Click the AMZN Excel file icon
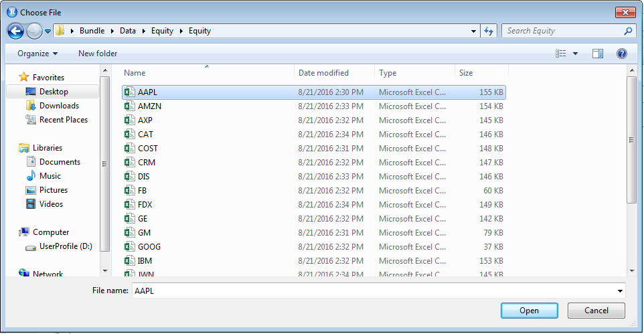The height and width of the screenshot is (334, 644). (x=129, y=106)
